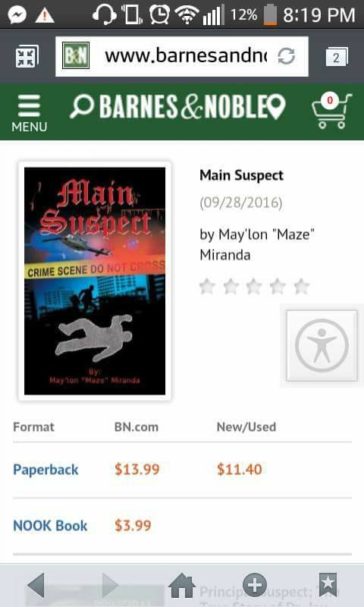Choose the $11.40 New/Used price
This screenshot has width=364, height=607.
tap(240, 469)
